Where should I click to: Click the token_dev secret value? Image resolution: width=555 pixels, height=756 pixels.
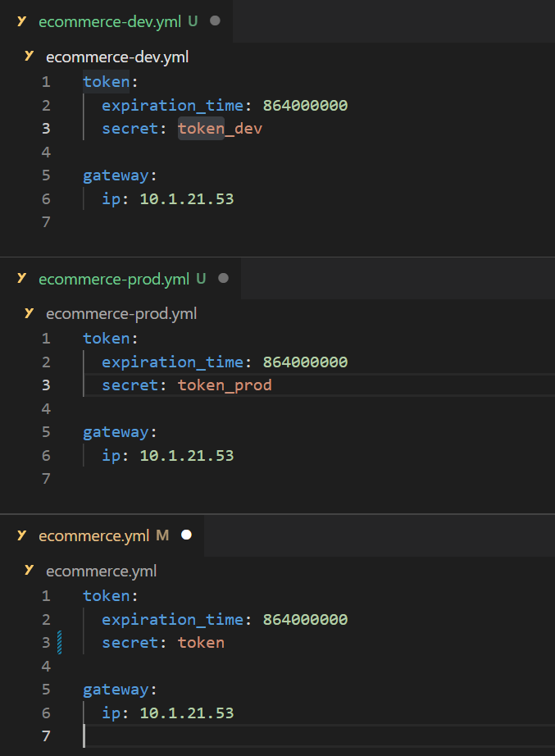tap(220, 128)
